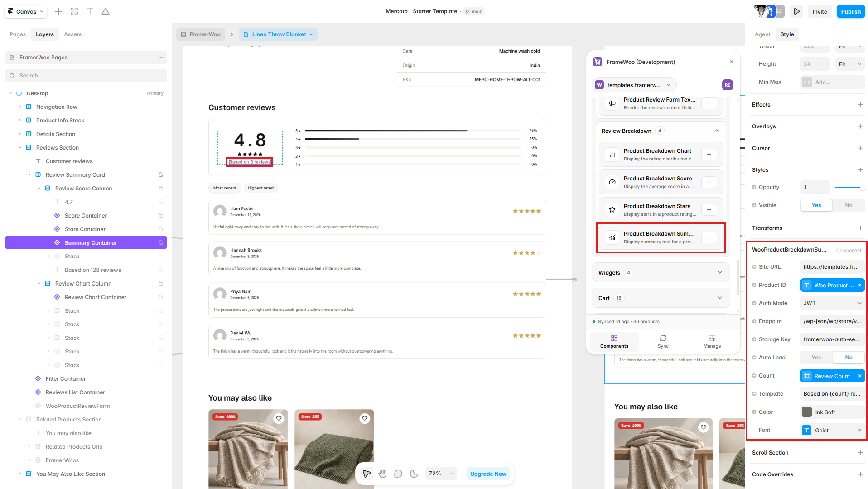Add the Product Breakdown Summary component
The image size is (868, 489).
click(709, 237)
